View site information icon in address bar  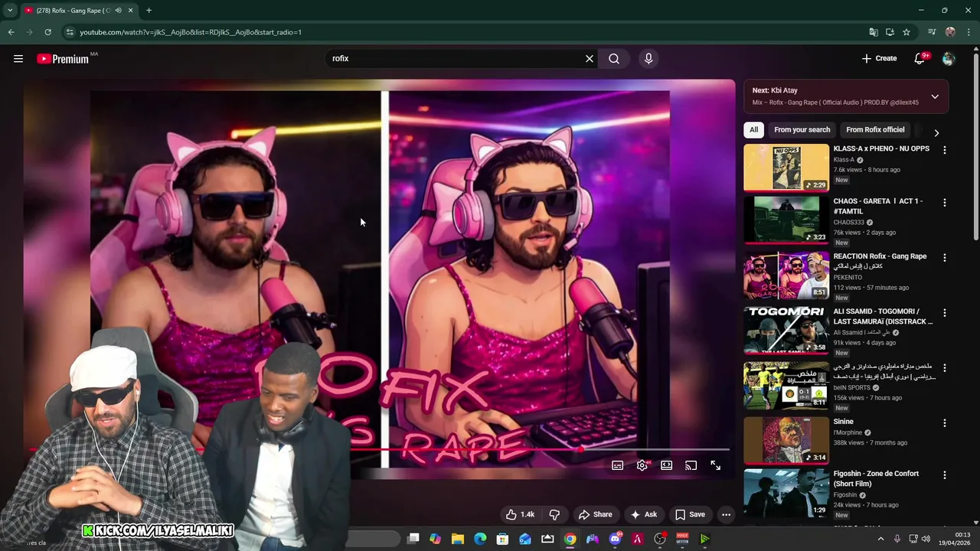70,32
